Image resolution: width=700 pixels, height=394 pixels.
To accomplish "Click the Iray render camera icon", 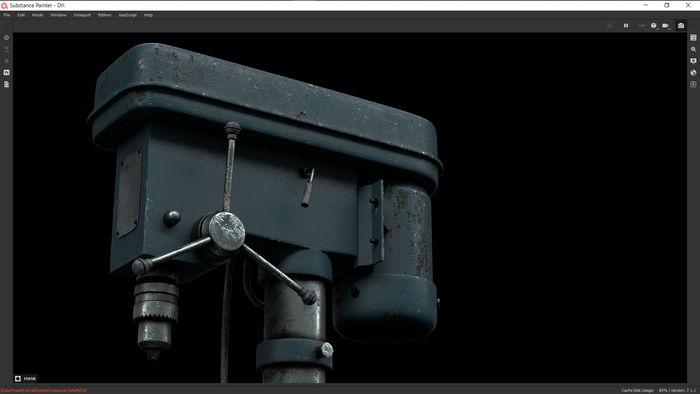I will 681,25.
